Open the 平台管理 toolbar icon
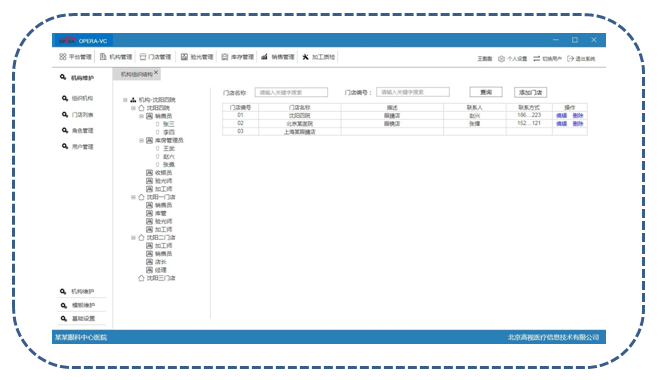 [x=63, y=57]
